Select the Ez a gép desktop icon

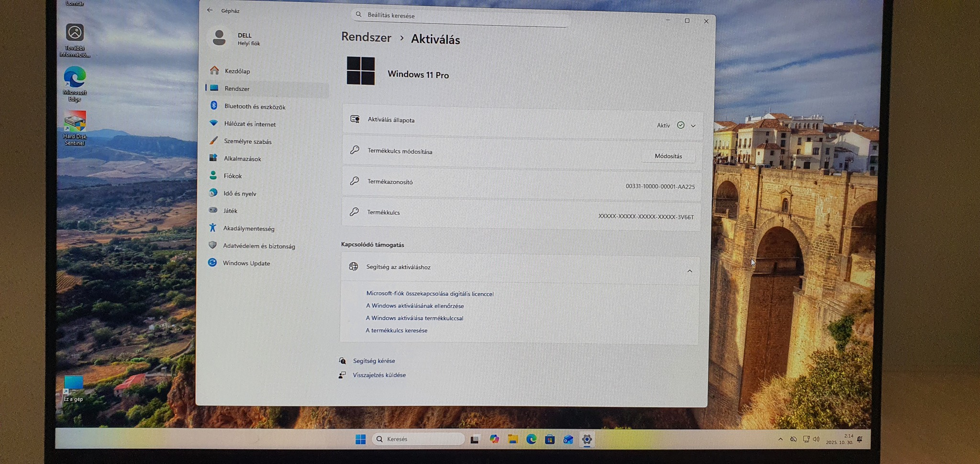(73, 388)
